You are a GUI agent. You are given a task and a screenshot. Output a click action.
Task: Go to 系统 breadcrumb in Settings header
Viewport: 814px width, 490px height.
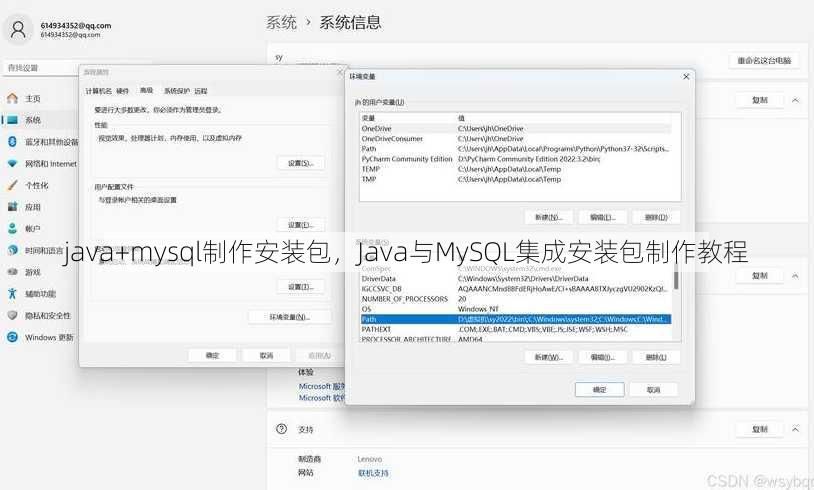281,22
